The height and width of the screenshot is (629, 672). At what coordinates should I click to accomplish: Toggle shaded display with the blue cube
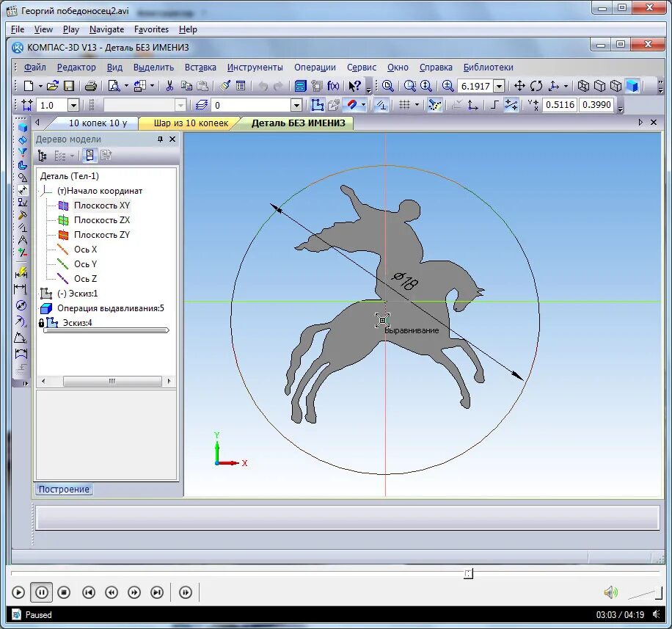632,86
